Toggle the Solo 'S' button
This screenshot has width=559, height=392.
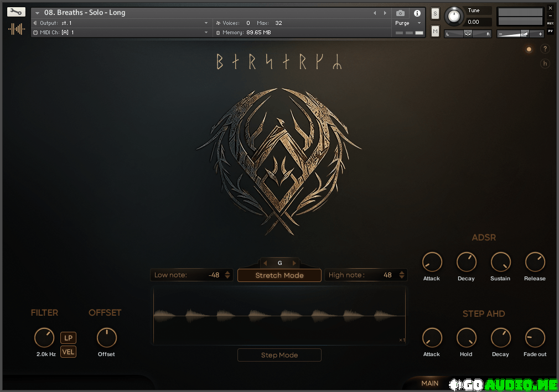click(x=435, y=13)
